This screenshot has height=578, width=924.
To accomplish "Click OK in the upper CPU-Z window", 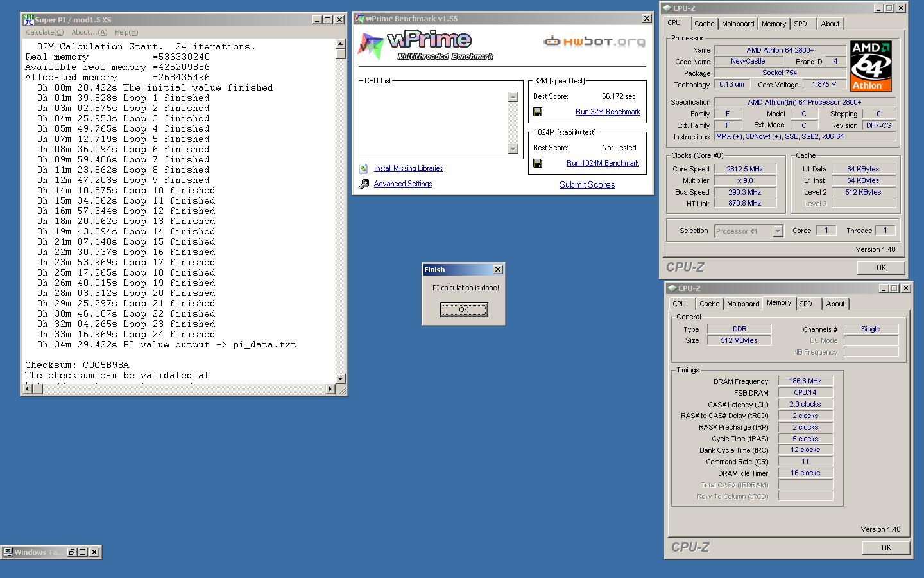I will point(881,268).
